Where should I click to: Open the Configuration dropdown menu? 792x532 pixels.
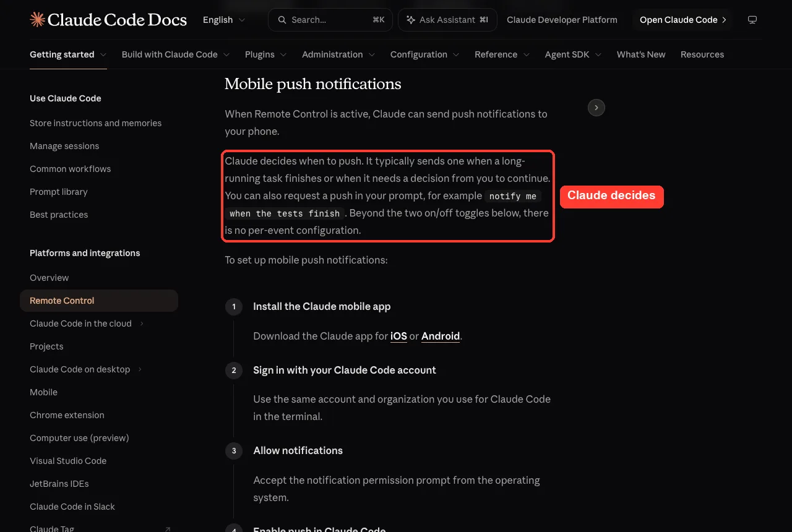(425, 54)
